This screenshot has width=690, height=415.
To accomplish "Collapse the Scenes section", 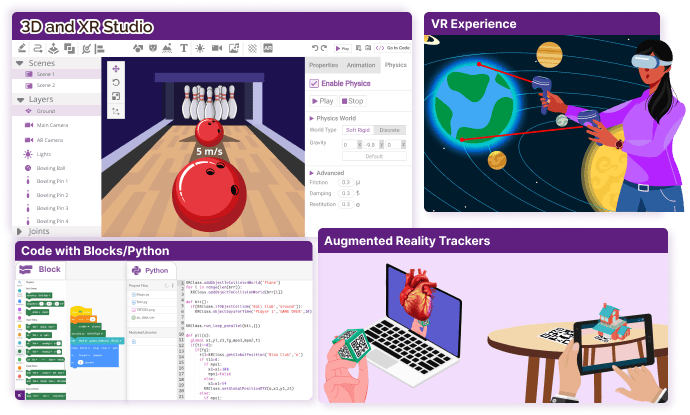I will [x=21, y=62].
